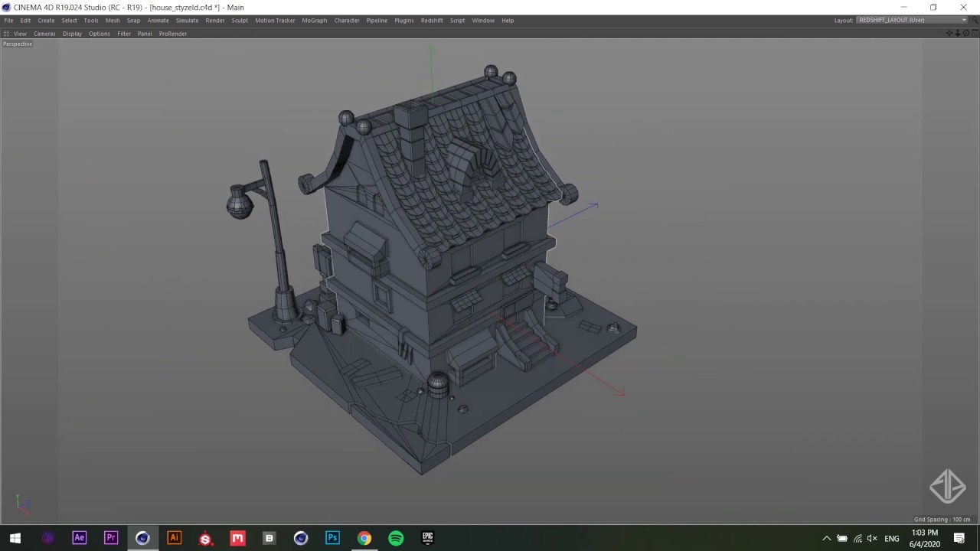The width and height of the screenshot is (980, 551).
Task: Open Substance Painter from the taskbar
Action: click(205, 538)
